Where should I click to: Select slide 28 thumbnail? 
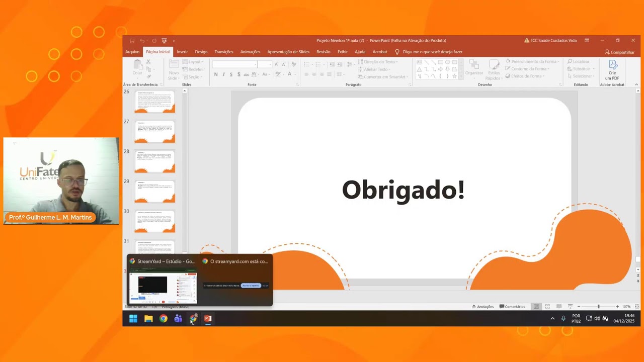click(x=155, y=161)
